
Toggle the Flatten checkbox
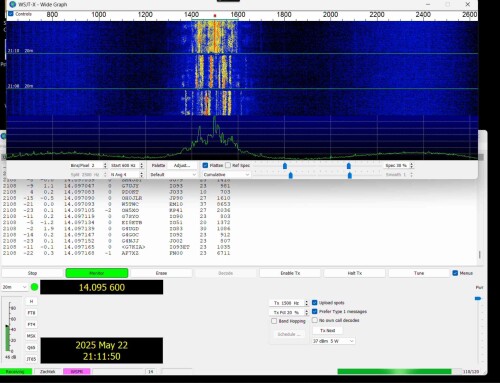point(205,165)
